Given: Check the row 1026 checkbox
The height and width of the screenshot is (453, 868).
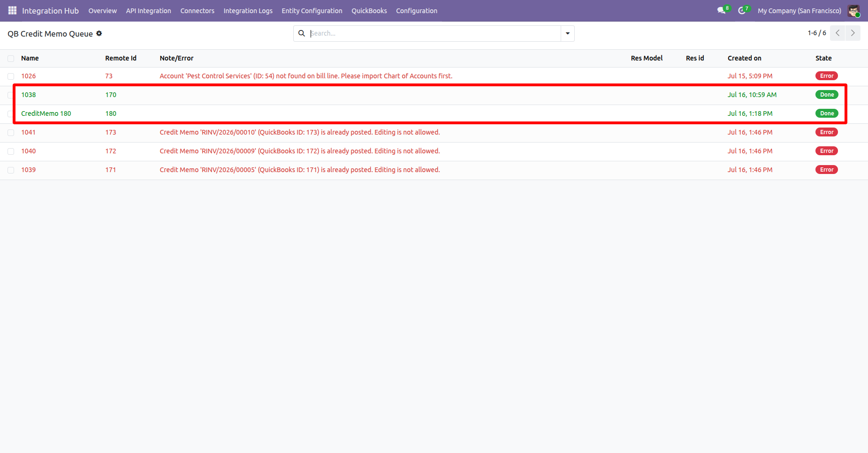Looking at the screenshot, I should 11,76.
